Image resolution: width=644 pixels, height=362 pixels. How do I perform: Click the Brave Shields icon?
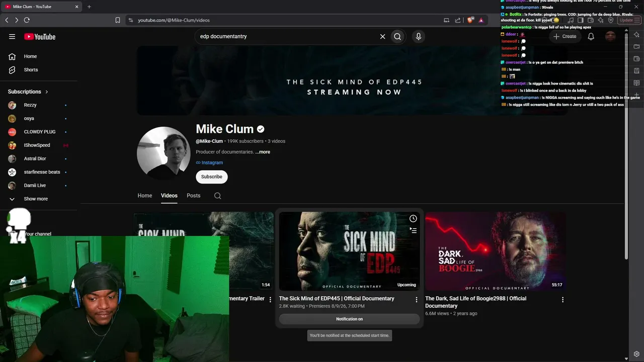pos(470,20)
